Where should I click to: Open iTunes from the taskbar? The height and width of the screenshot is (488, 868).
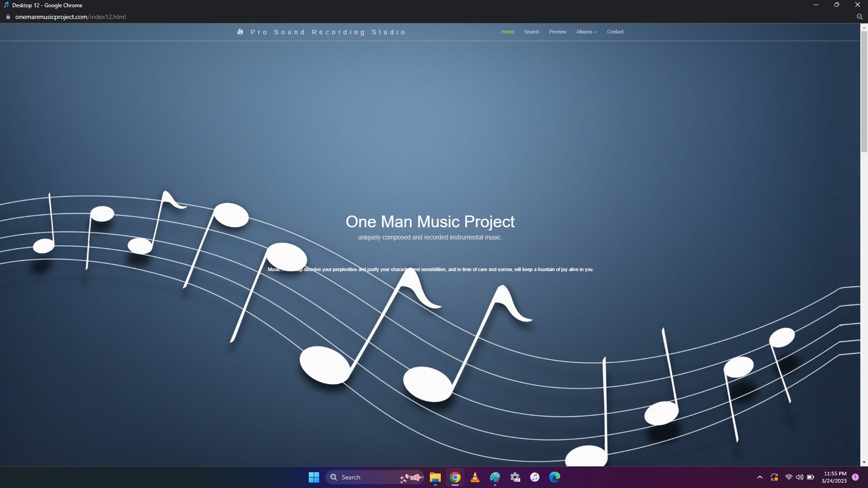(534, 477)
